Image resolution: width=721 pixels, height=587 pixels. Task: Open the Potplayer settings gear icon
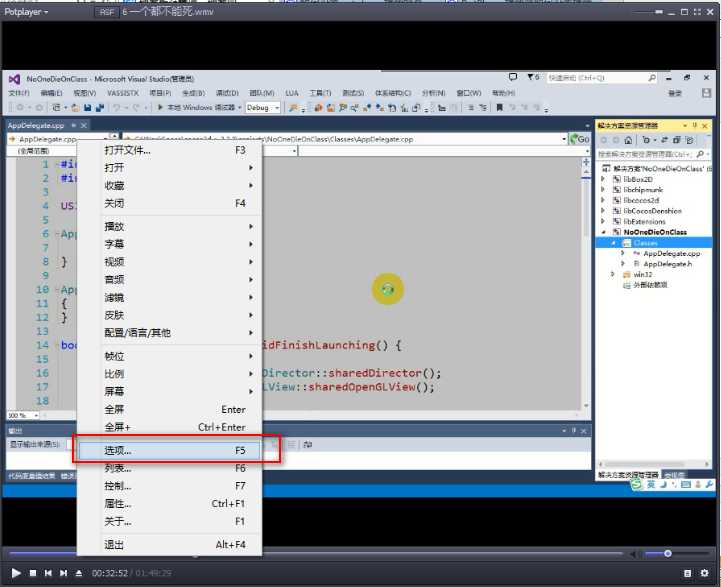point(704,573)
